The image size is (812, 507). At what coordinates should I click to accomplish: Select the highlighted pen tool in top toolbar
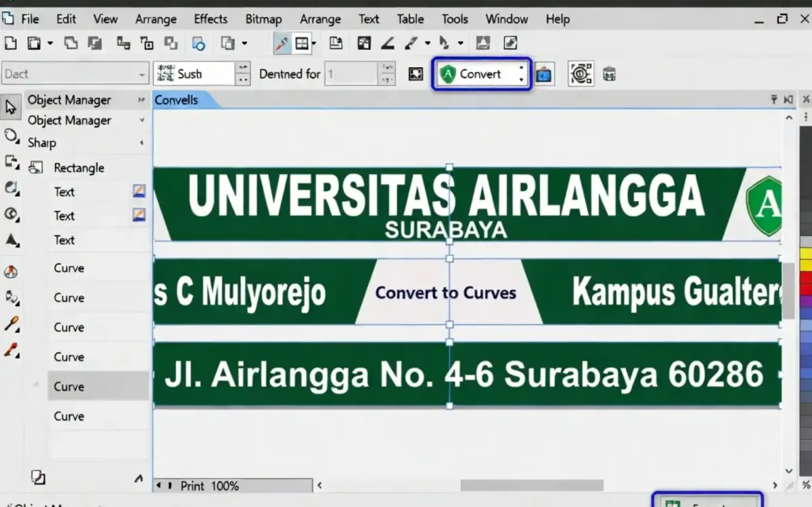click(x=281, y=44)
